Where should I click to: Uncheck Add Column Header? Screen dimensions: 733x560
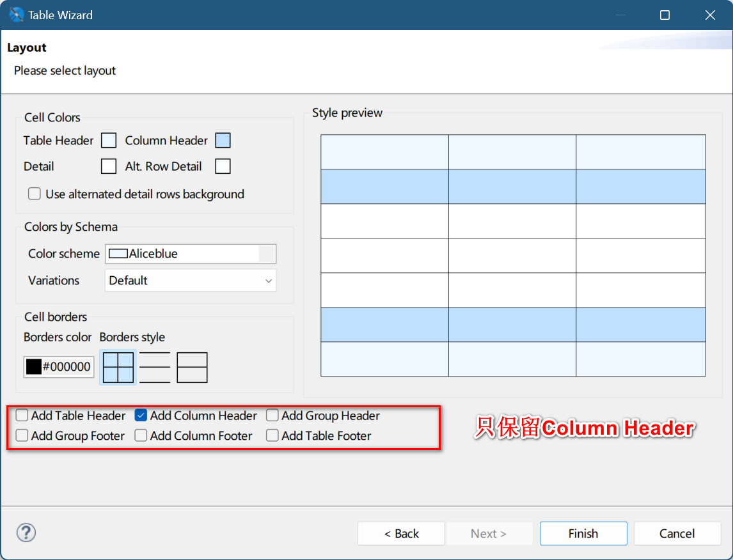(141, 416)
